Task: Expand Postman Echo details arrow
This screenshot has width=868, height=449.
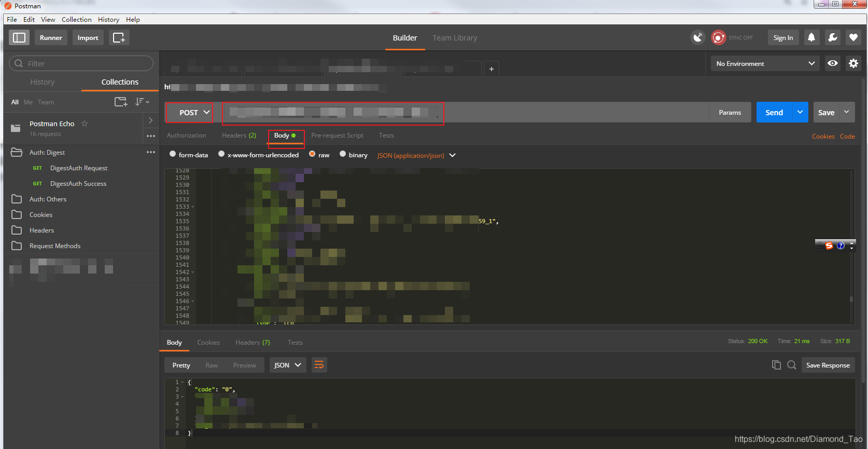Action: 150,120
